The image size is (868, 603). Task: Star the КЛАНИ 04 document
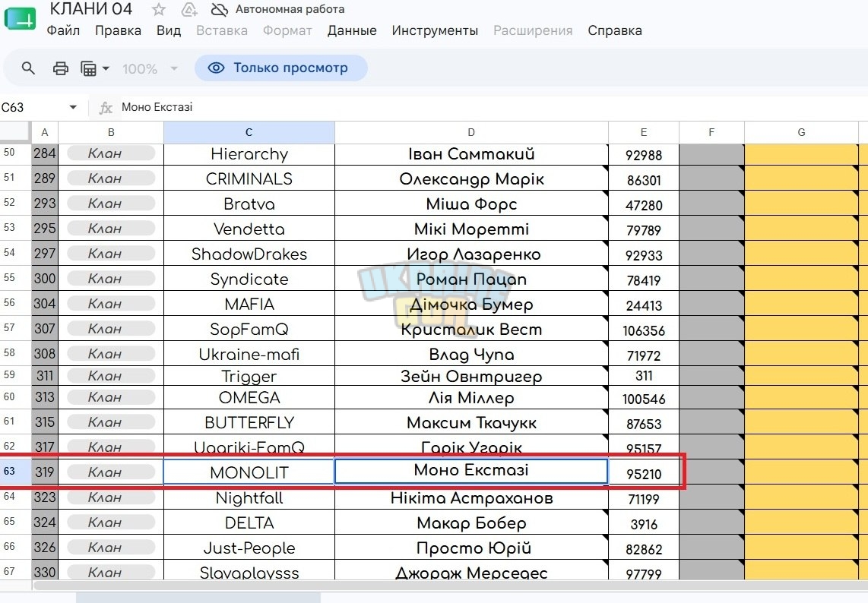[x=159, y=9]
